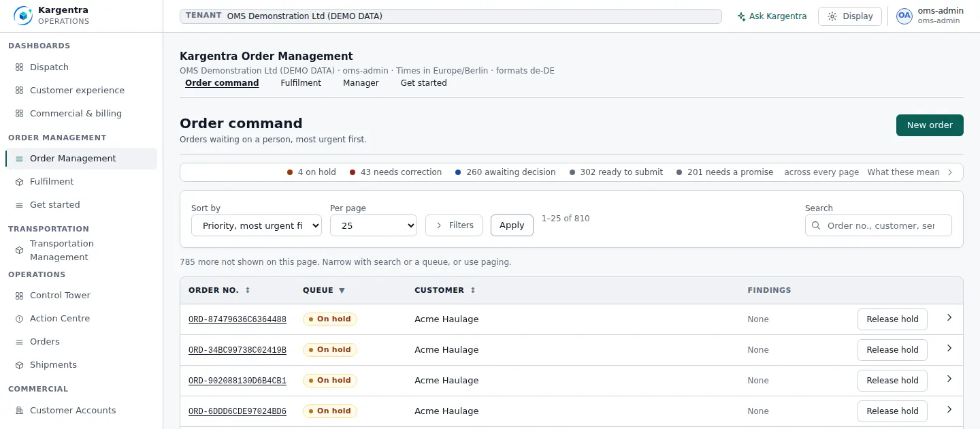Release hold for ORD-6DDD6CDE97024BD6
980x429 pixels.
(892, 411)
